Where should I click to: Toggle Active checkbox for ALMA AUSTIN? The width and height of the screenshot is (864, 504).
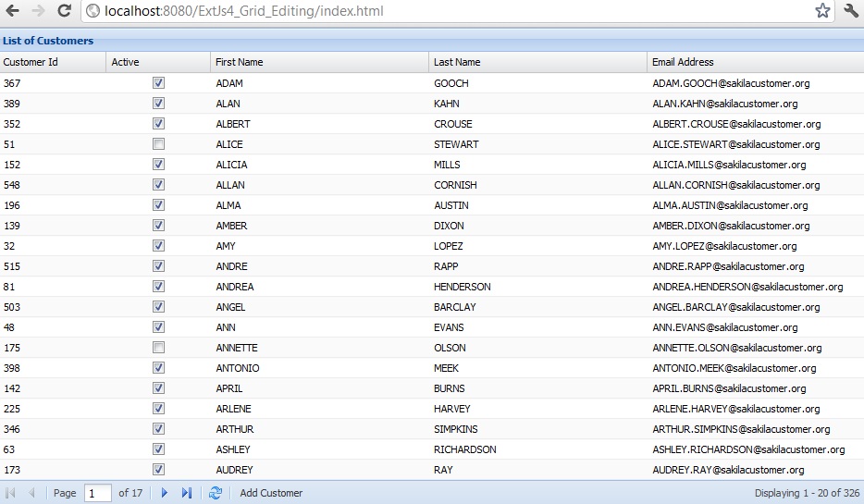click(x=158, y=205)
